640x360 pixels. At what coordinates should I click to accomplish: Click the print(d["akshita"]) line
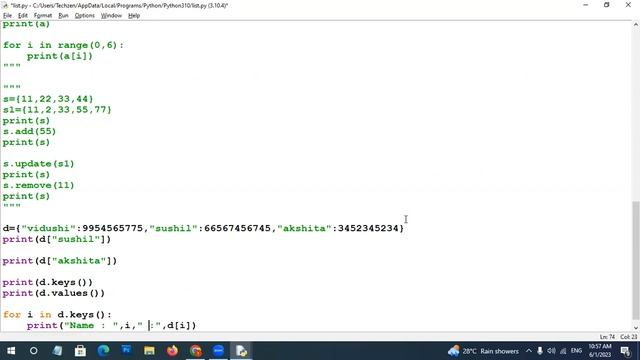(x=60, y=261)
